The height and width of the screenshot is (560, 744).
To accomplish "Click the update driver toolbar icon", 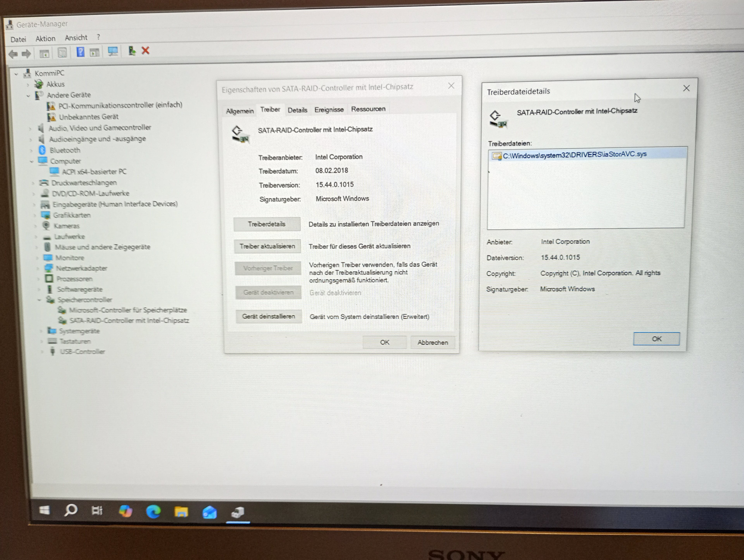I will point(132,51).
